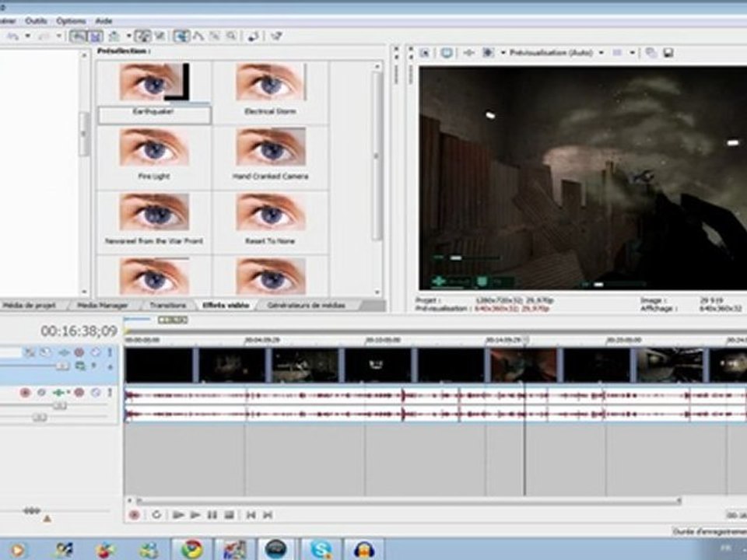This screenshot has width=747, height=560.
Task: Toggle Loop Playback button
Action: (x=156, y=515)
